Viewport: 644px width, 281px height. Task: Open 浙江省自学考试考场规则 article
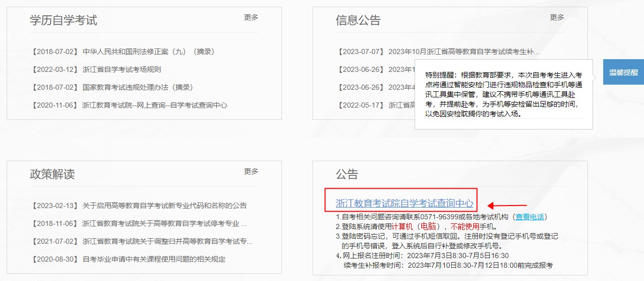click(121, 69)
